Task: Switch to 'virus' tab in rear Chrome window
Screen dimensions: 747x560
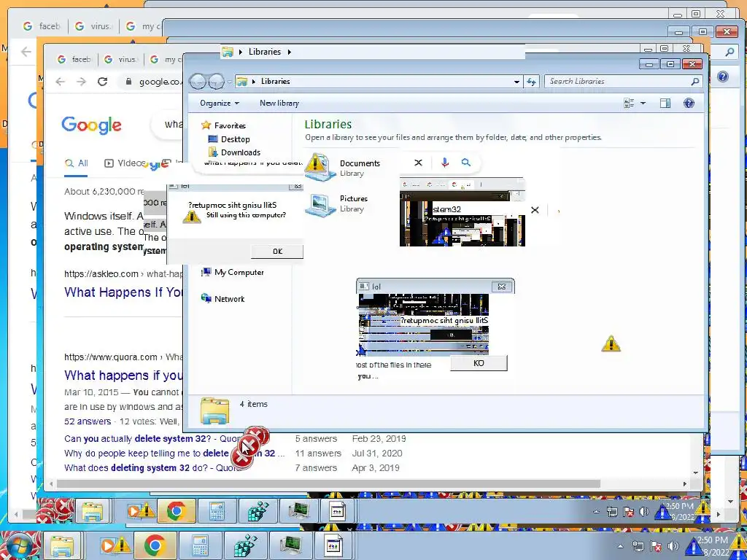Action: pyautogui.click(x=93, y=26)
